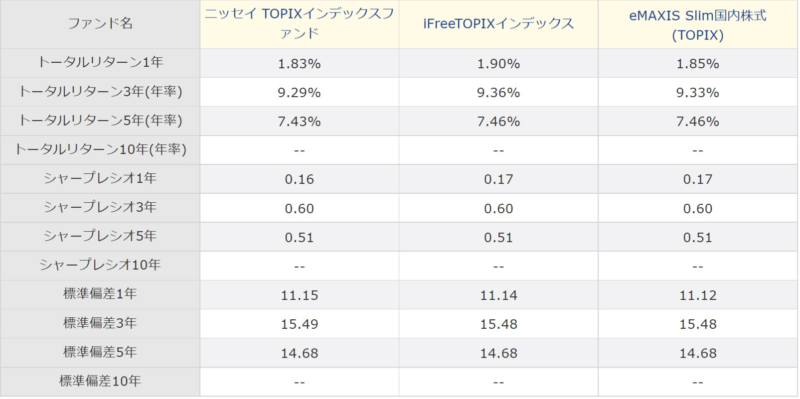Click the 0.16 Sharpe ratio value
800x399 pixels.
click(299, 180)
